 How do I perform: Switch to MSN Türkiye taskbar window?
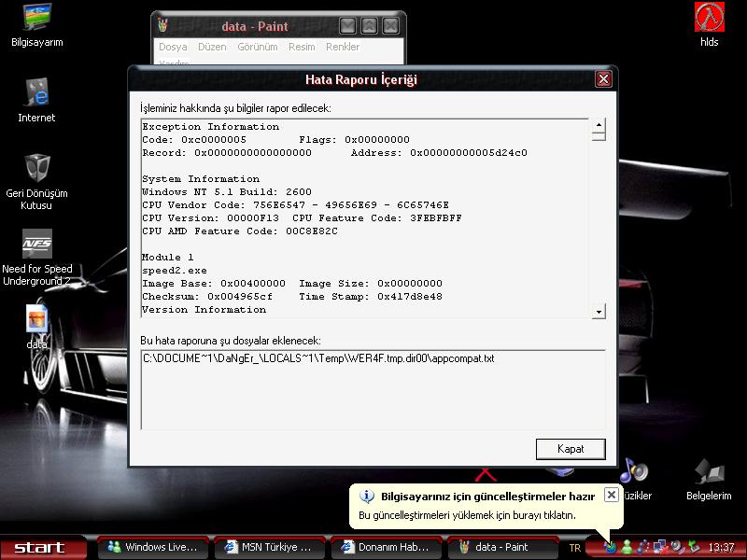pyautogui.click(x=270, y=547)
